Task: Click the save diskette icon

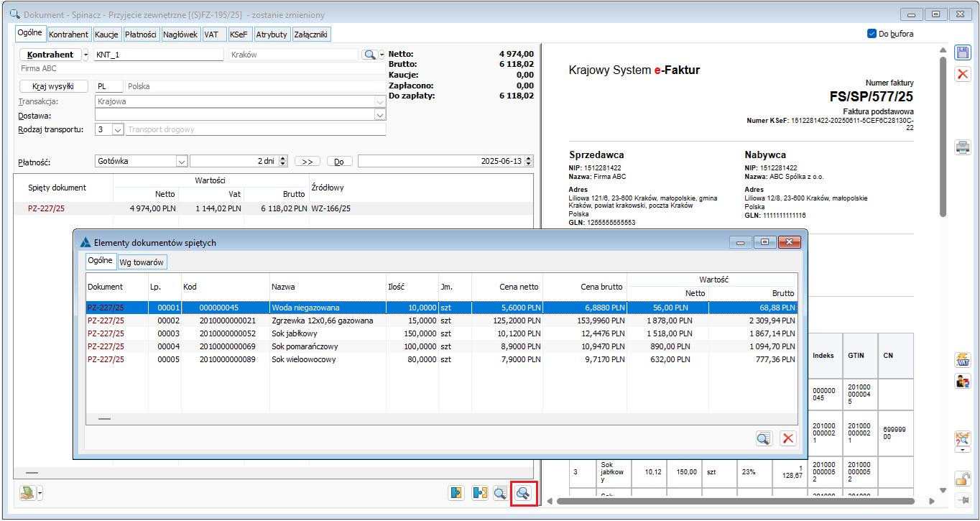Action: (x=962, y=52)
